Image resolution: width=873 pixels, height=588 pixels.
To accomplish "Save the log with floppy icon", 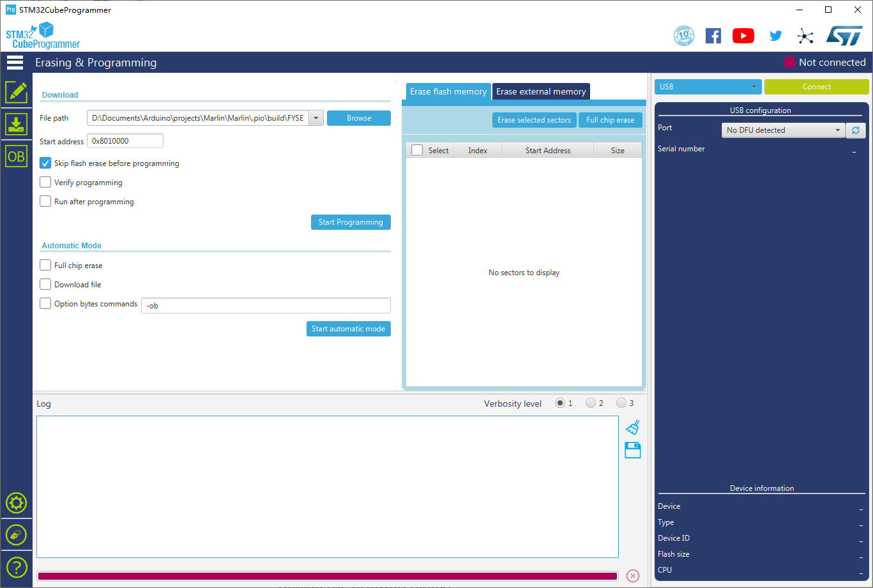I will click(x=633, y=450).
